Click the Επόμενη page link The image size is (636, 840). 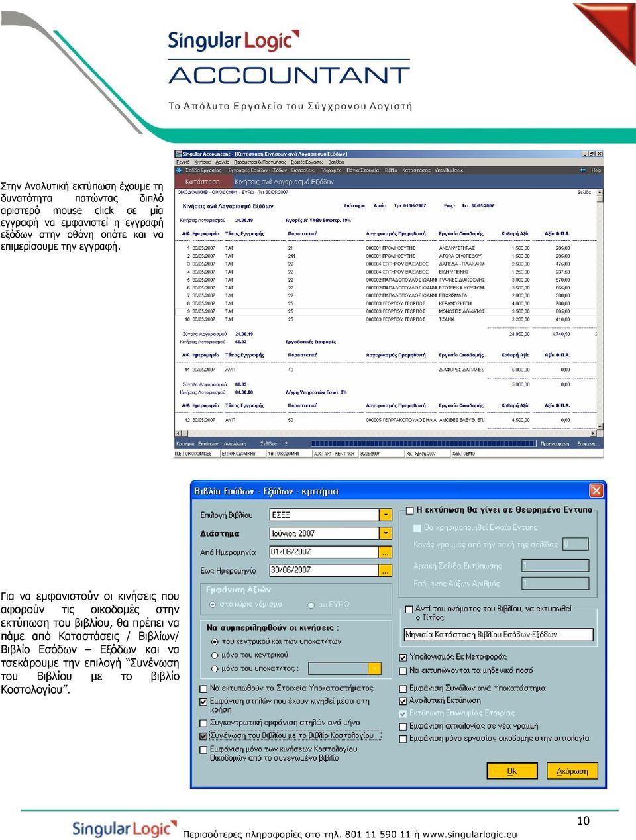(x=588, y=444)
